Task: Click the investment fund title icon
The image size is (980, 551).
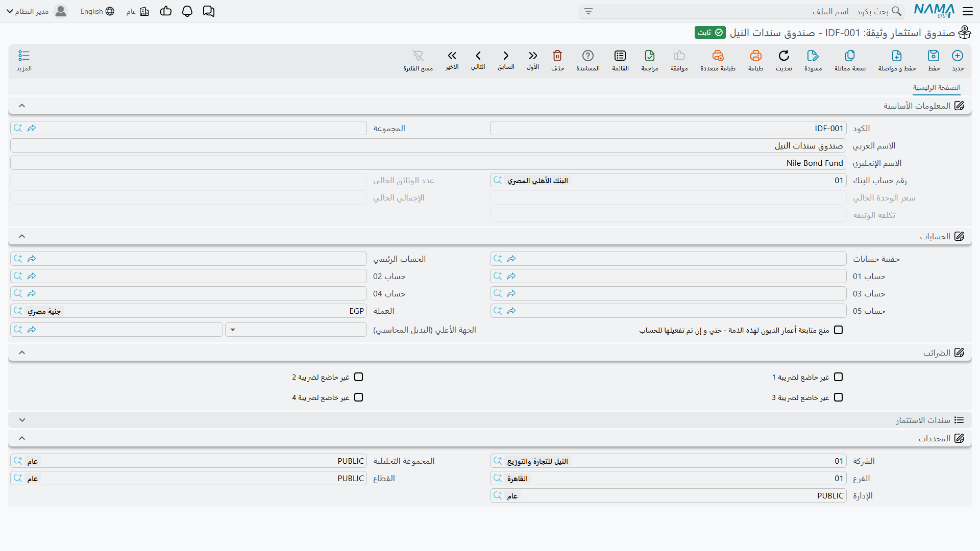Action: (965, 33)
